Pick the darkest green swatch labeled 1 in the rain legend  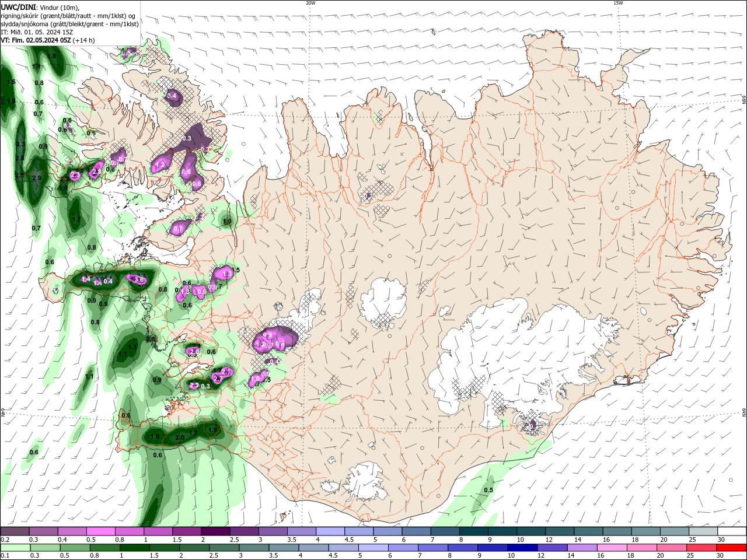(x=134, y=548)
